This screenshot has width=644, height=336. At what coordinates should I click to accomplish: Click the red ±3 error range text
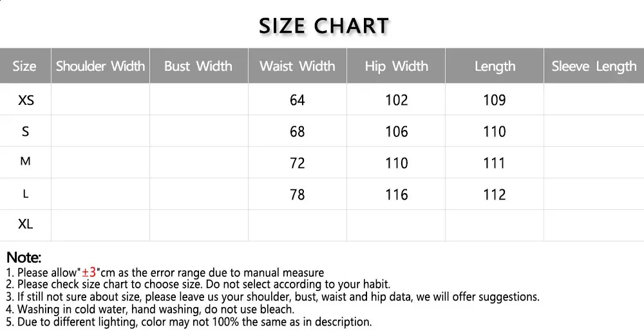[x=89, y=272]
